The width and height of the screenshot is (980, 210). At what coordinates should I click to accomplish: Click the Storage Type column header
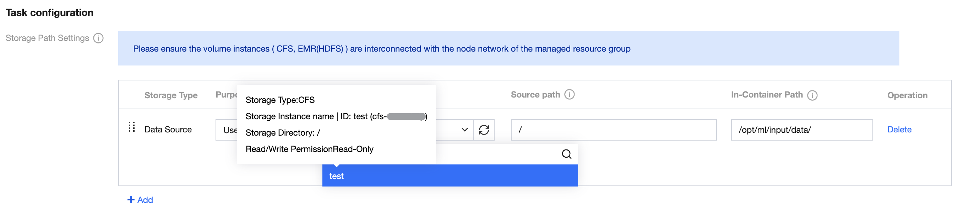point(171,95)
